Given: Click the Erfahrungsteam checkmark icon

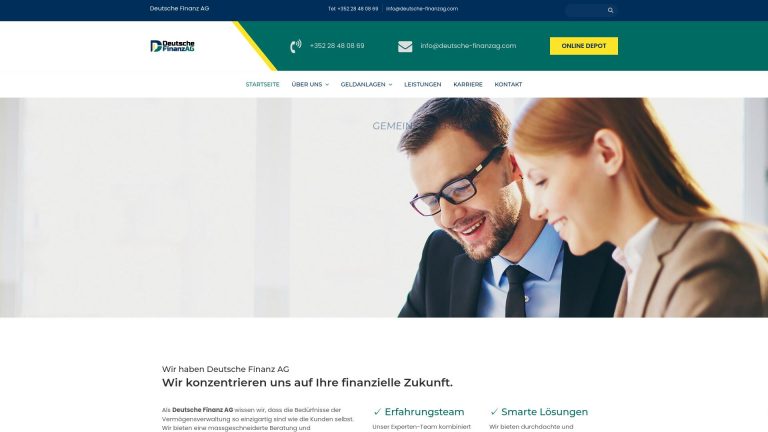Looking at the screenshot, I should point(377,412).
